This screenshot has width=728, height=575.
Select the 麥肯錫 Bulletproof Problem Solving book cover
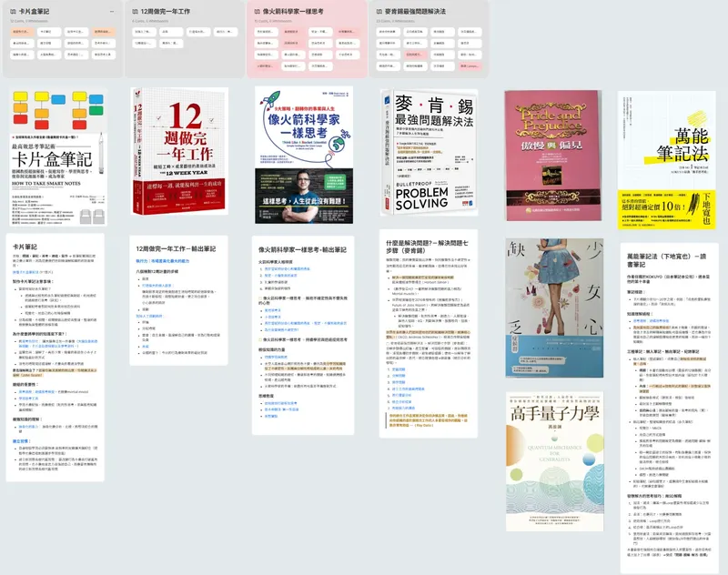point(429,153)
